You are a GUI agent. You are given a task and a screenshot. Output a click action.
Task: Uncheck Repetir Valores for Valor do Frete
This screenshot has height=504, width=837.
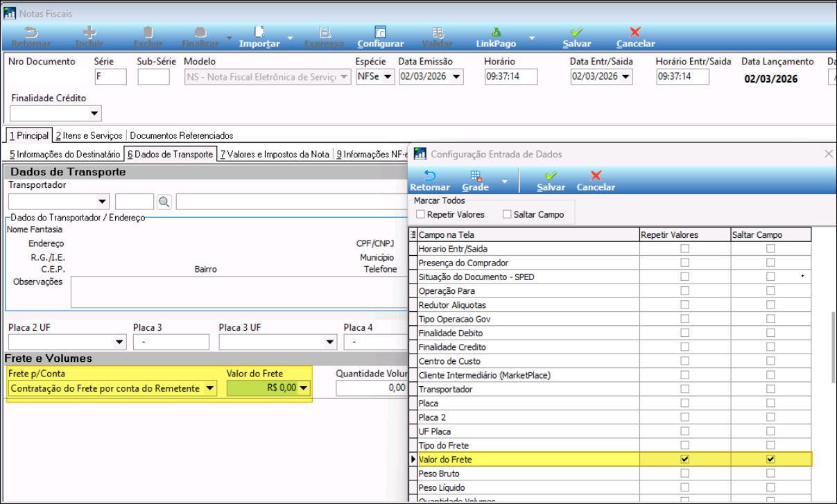[685, 459]
